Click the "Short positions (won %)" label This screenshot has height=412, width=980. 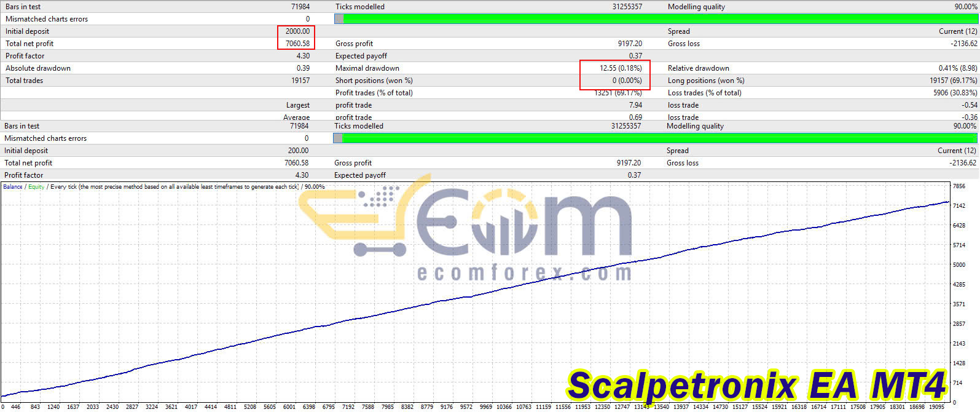click(x=374, y=81)
